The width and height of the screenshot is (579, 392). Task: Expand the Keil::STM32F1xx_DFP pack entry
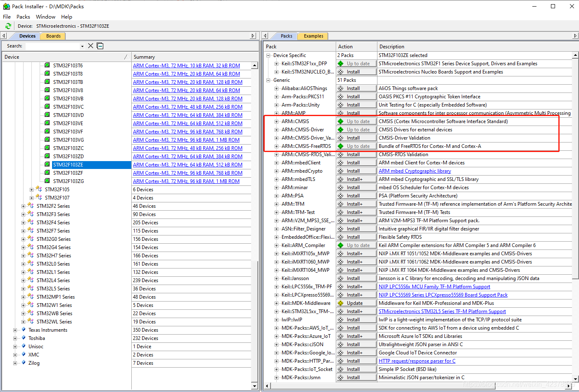pyautogui.click(x=276, y=64)
